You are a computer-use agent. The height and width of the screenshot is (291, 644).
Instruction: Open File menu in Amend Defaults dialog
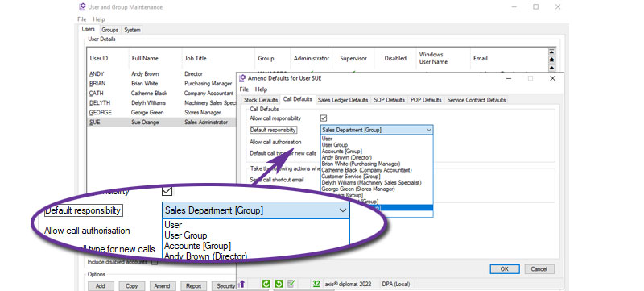tap(244, 89)
